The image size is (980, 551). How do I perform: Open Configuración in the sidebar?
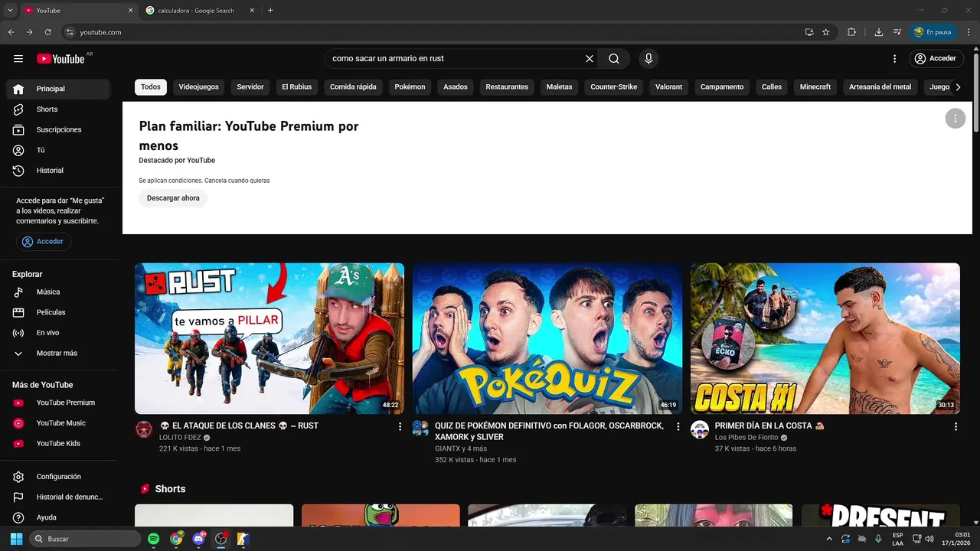(x=59, y=477)
